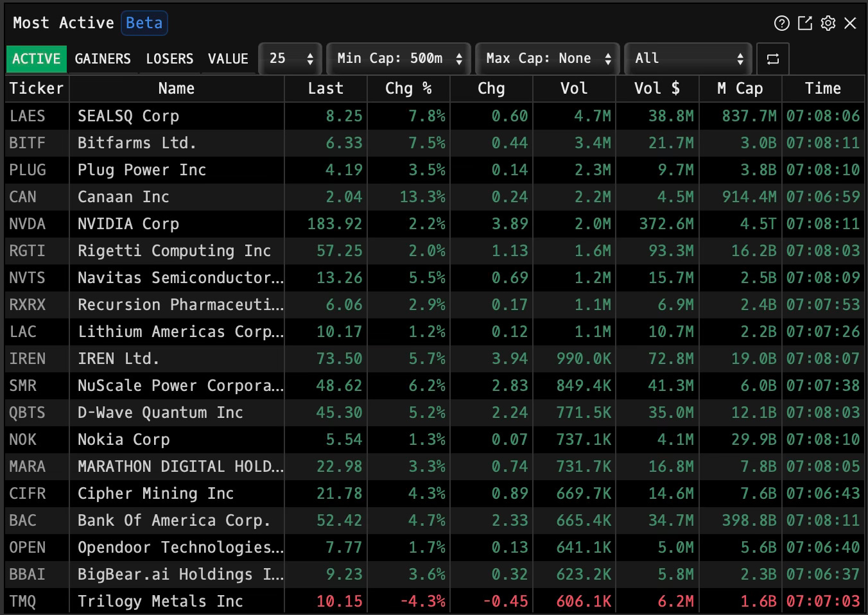Click time 07:06:59 in Canaan row
The image size is (868, 615).
(823, 197)
